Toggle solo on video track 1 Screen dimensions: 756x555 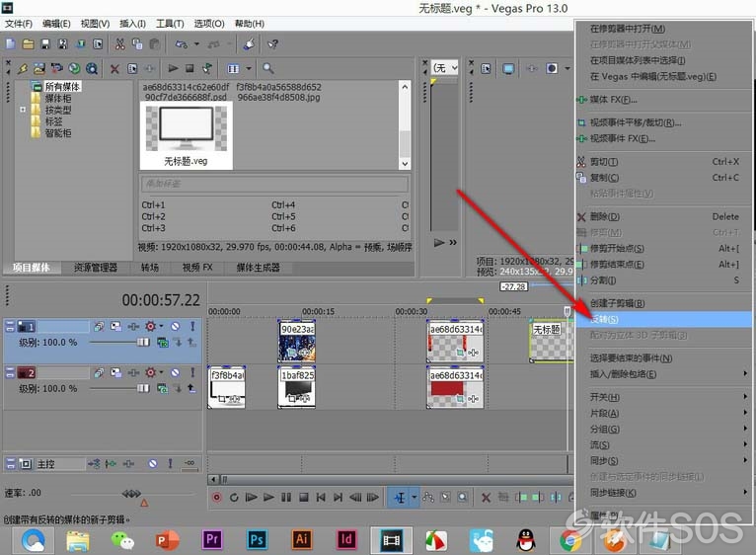coord(192,326)
